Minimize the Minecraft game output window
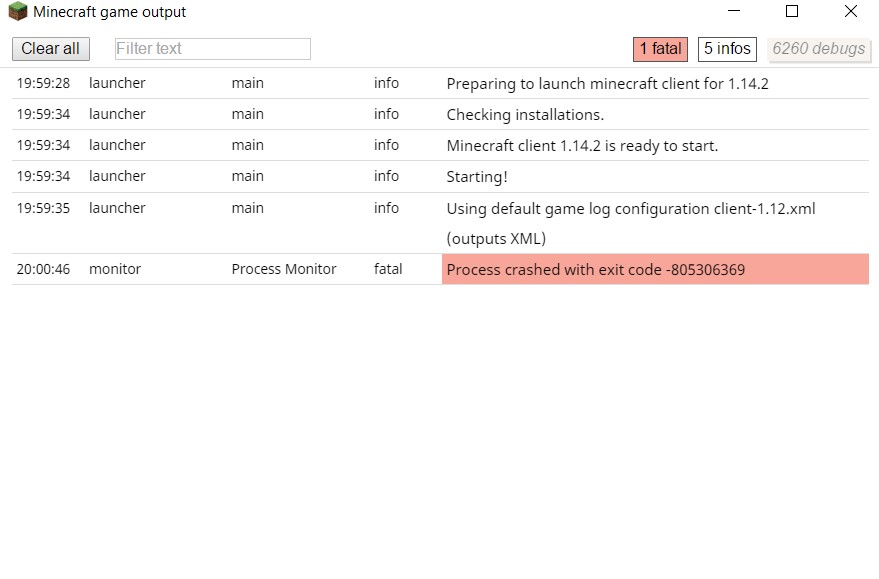The height and width of the screenshot is (579, 879). pos(733,12)
